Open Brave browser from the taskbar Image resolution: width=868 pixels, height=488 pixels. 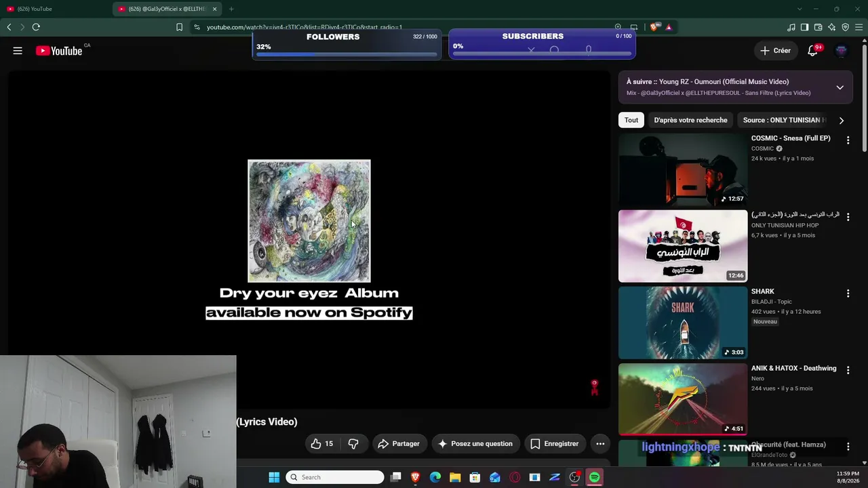click(416, 477)
